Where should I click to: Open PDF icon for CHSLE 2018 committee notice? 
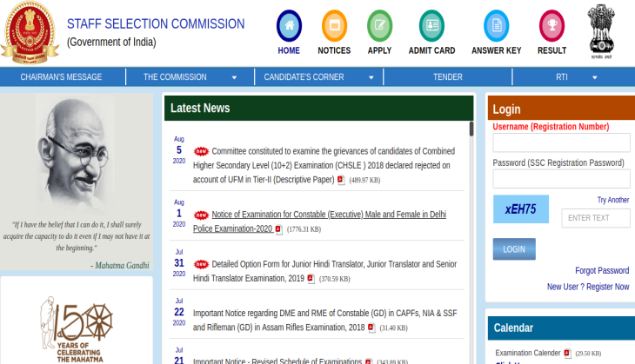click(341, 180)
